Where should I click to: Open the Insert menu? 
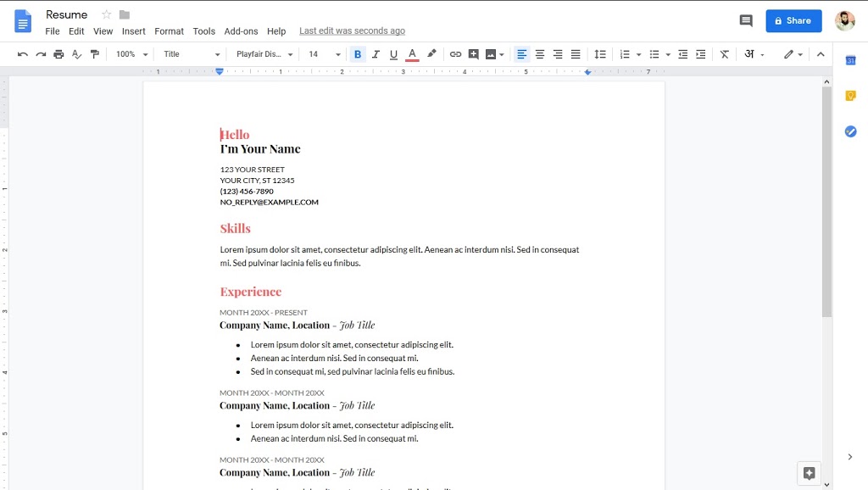click(133, 31)
